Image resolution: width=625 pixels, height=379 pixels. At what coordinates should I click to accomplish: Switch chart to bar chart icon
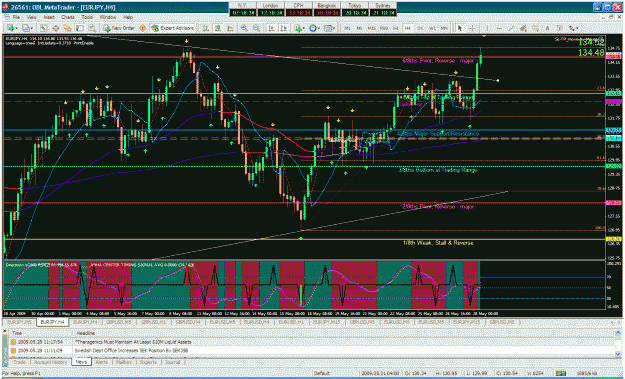[206, 28]
